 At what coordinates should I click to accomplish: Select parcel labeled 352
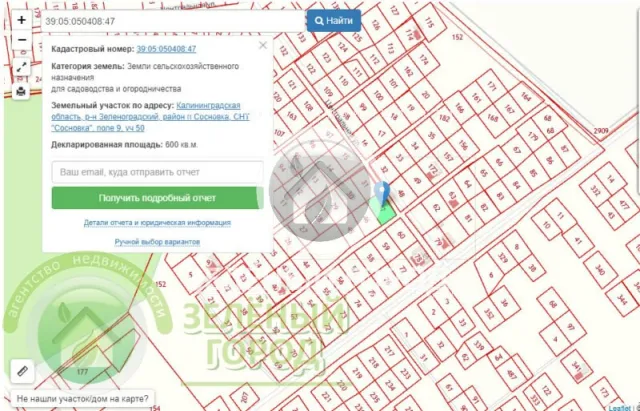tap(488, 313)
